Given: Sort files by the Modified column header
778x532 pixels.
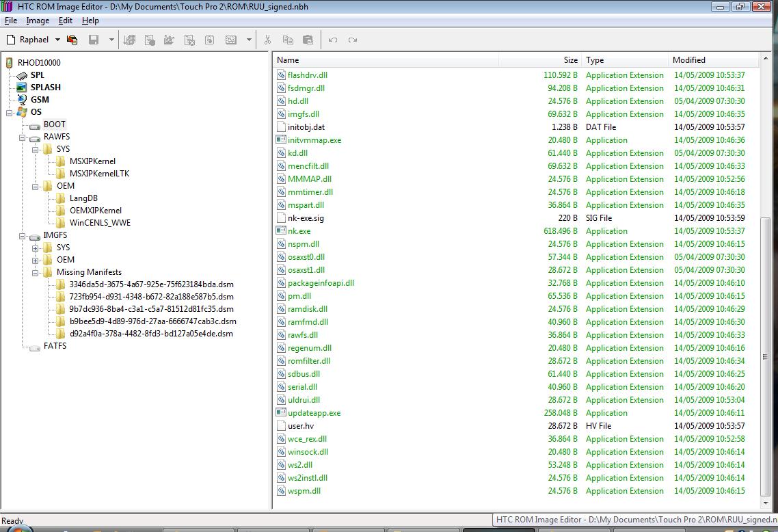Looking at the screenshot, I should (714, 60).
